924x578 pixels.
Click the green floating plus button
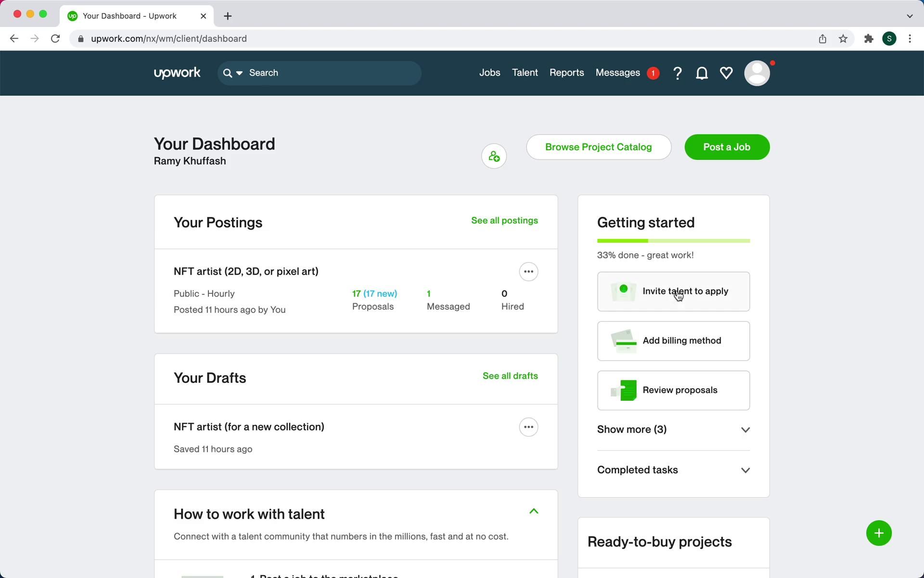(879, 533)
